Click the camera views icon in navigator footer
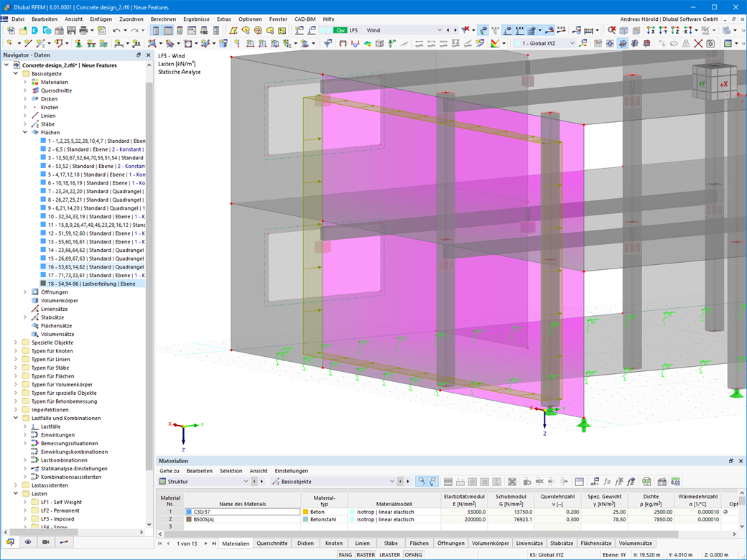 [46, 542]
